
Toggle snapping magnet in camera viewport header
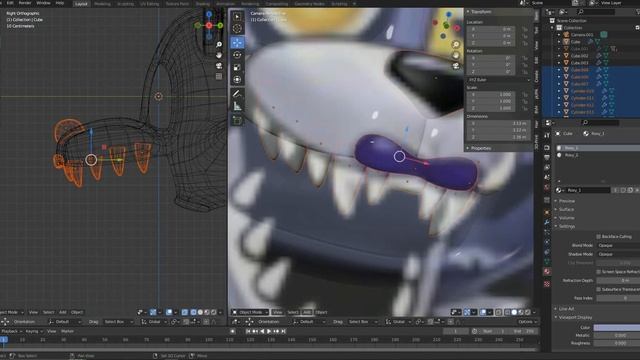coord(431,322)
